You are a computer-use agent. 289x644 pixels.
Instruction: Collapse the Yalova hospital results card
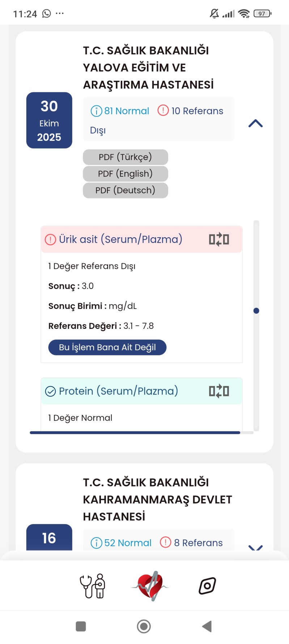255,124
